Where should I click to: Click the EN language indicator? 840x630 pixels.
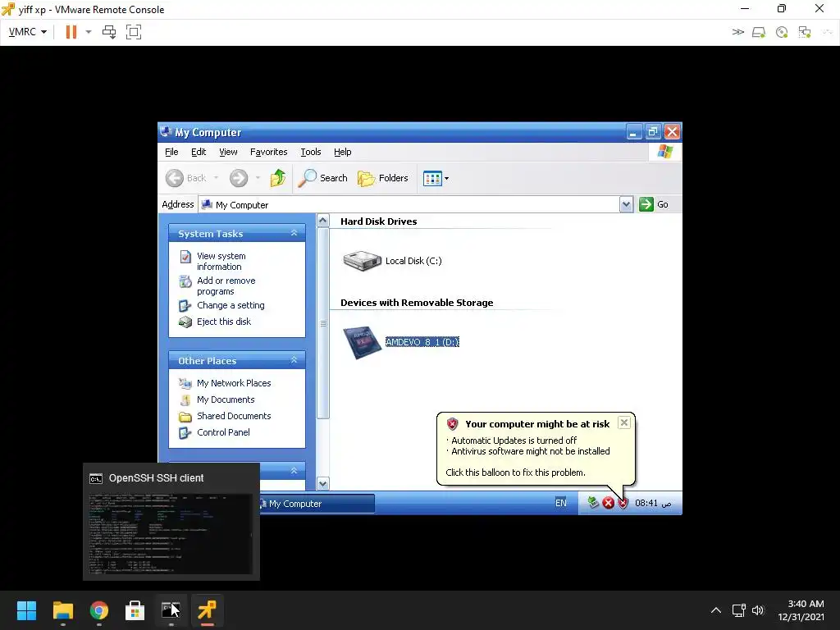click(x=561, y=503)
